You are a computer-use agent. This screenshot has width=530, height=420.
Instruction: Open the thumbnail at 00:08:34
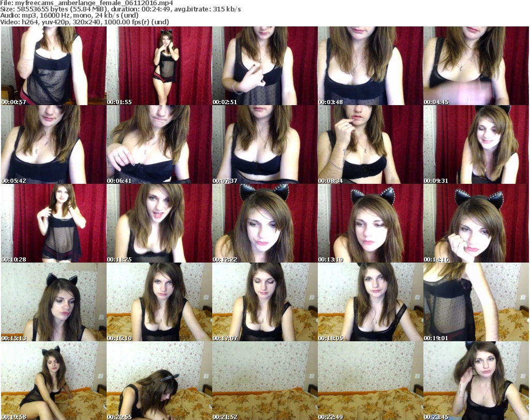point(370,144)
